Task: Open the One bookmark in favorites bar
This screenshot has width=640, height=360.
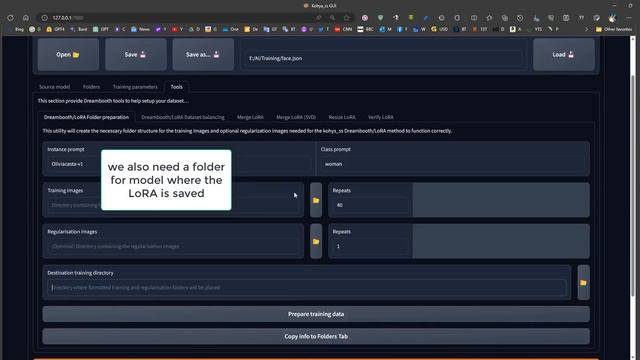Action: [231, 29]
